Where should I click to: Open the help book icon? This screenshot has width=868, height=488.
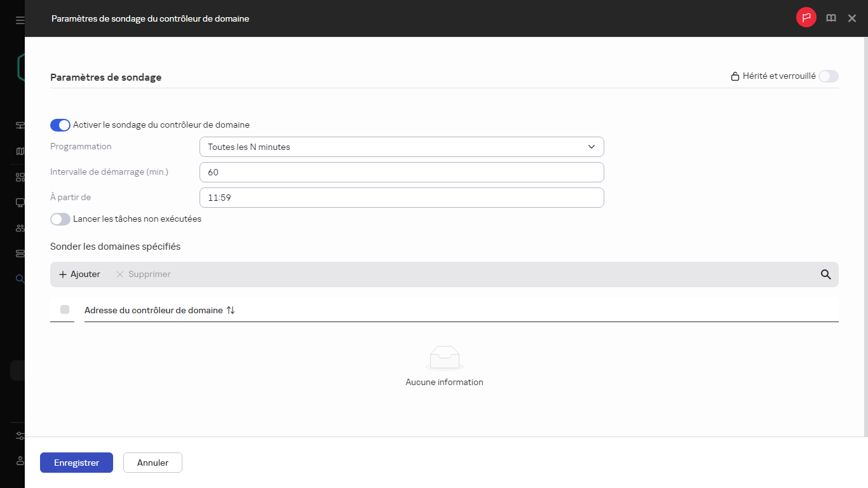(831, 18)
